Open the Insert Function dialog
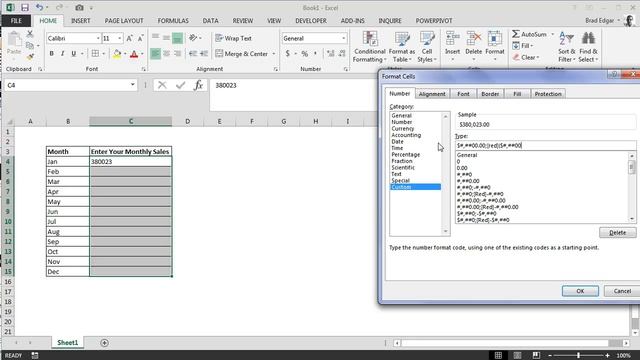 pyautogui.click(x=199, y=85)
